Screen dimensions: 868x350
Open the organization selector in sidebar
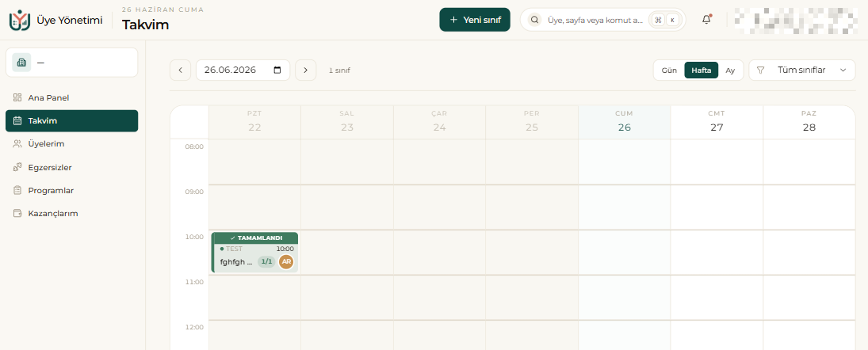pos(71,63)
